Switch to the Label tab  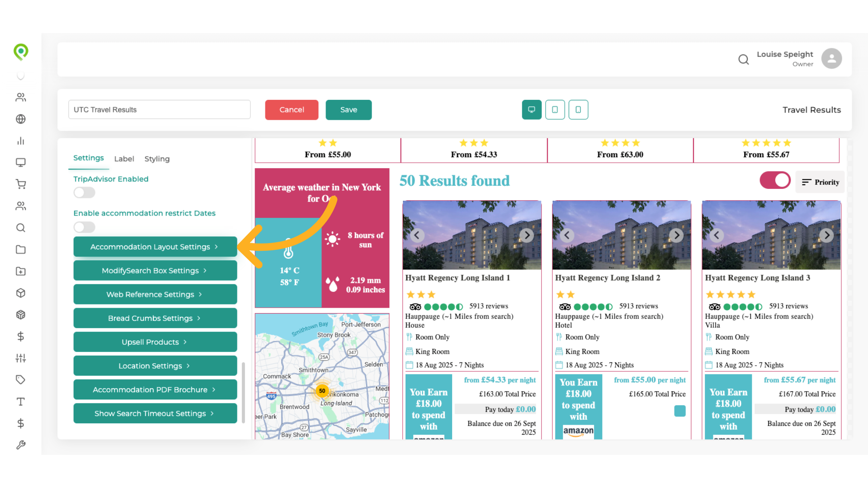(x=124, y=159)
